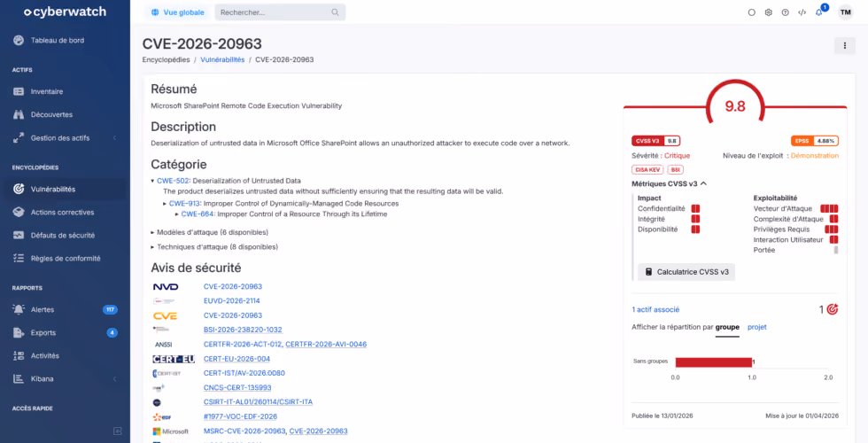
Task: Switch to the groupe distribution tab
Action: (x=727, y=327)
